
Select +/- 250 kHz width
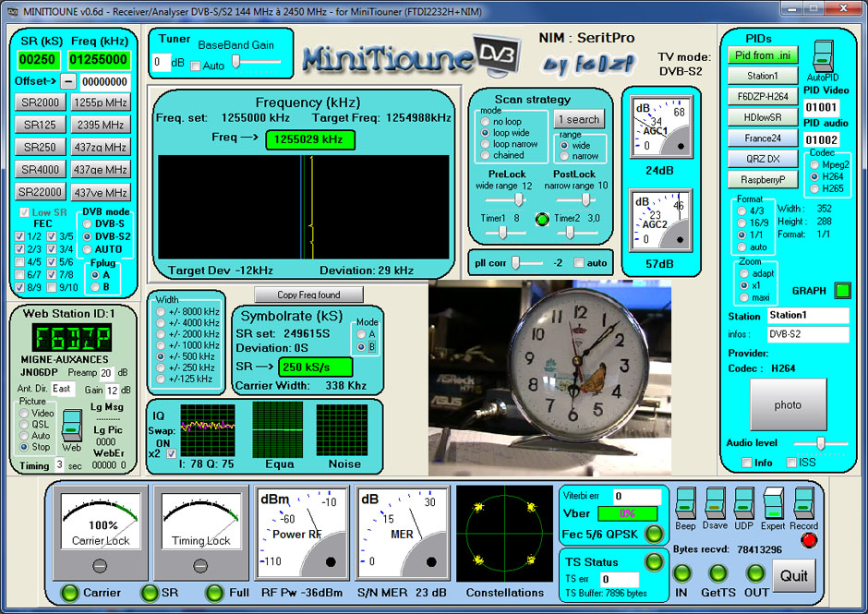click(x=161, y=367)
